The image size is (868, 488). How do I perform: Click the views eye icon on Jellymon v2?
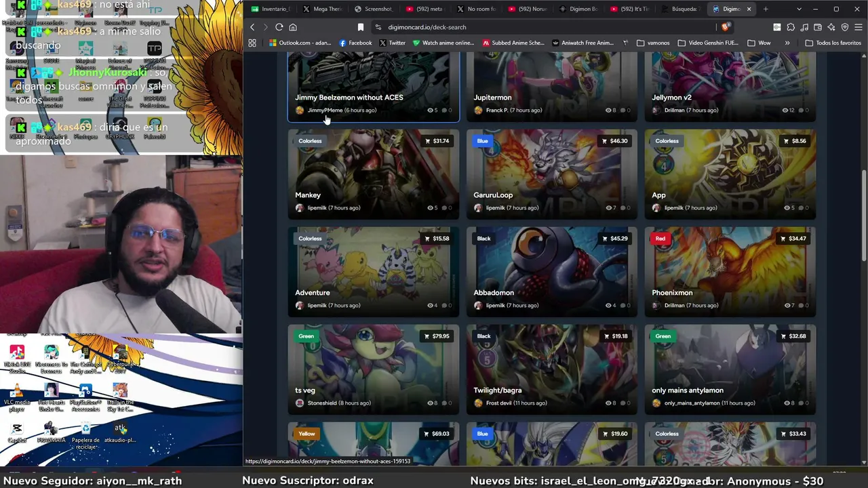tap(785, 110)
